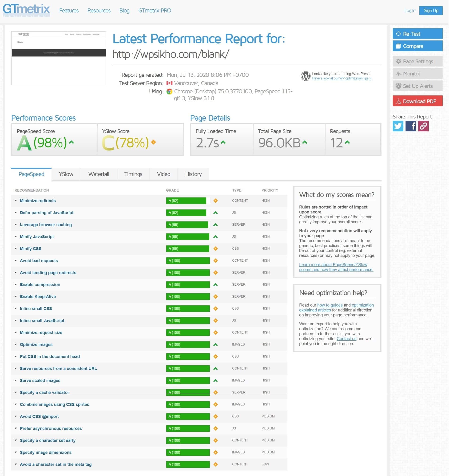Image resolution: width=449 pixels, height=476 pixels.
Task: Open the how to guides link
Action: 330,305
